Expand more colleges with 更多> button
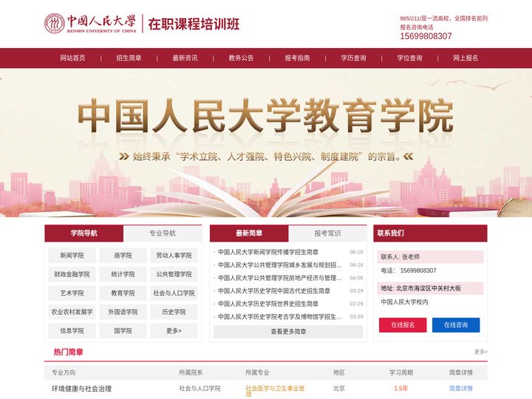The width and height of the screenshot is (532, 399). (x=174, y=331)
